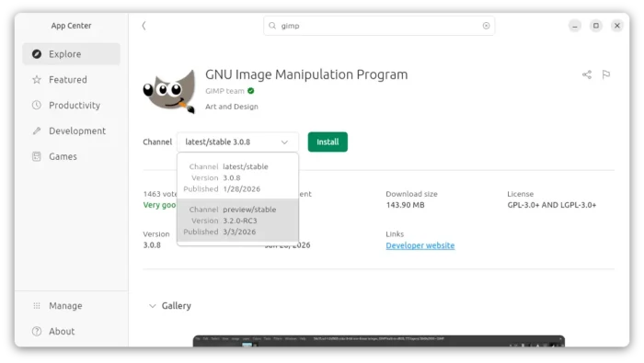Click the Art and Design category text
Screen dimensions: 644x363
coord(232,107)
